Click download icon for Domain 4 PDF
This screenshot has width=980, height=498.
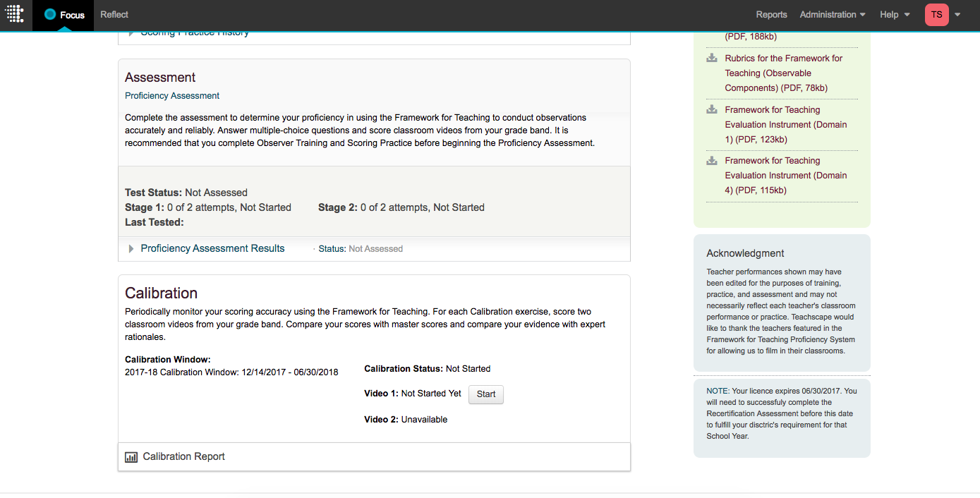tap(712, 161)
